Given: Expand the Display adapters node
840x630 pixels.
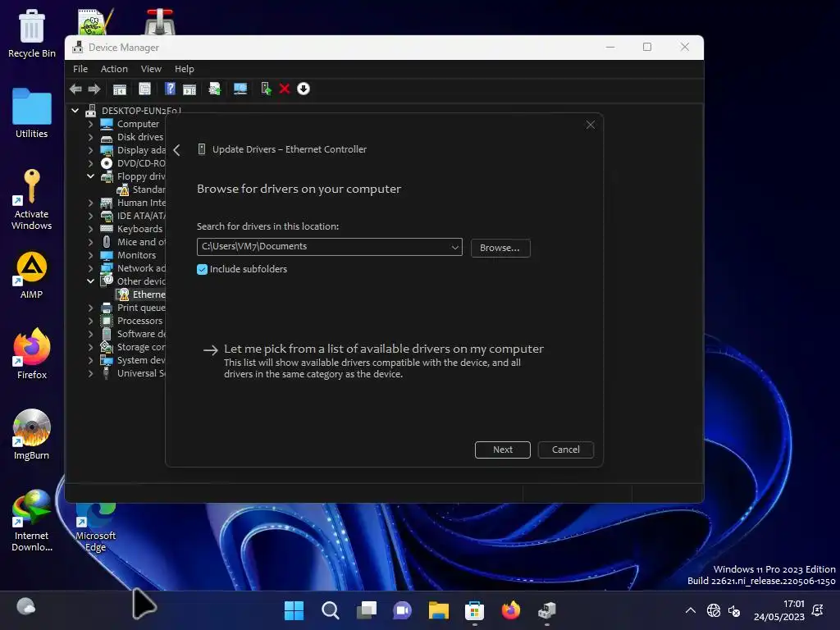Looking at the screenshot, I should [x=90, y=150].
